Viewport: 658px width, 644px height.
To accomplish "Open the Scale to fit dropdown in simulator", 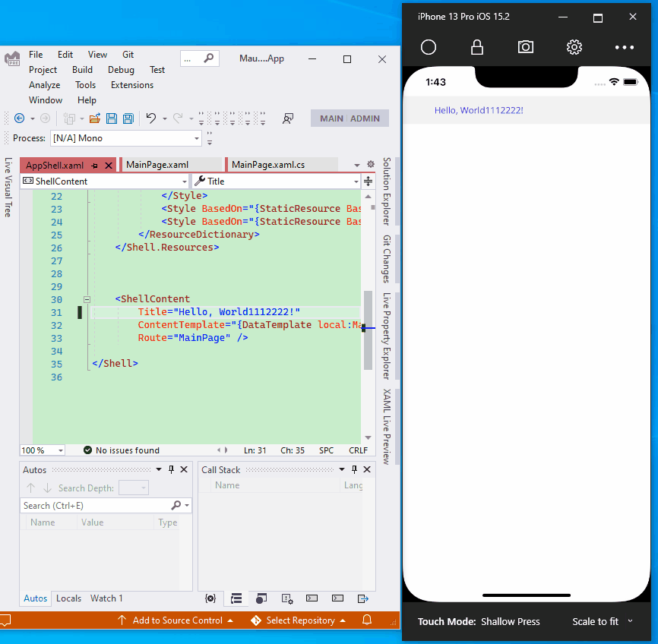I will click(603, 621).
